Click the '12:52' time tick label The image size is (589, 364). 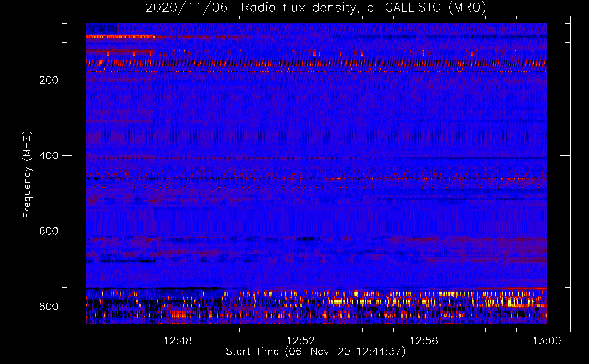pyautogui.click(x=301, y=341)
